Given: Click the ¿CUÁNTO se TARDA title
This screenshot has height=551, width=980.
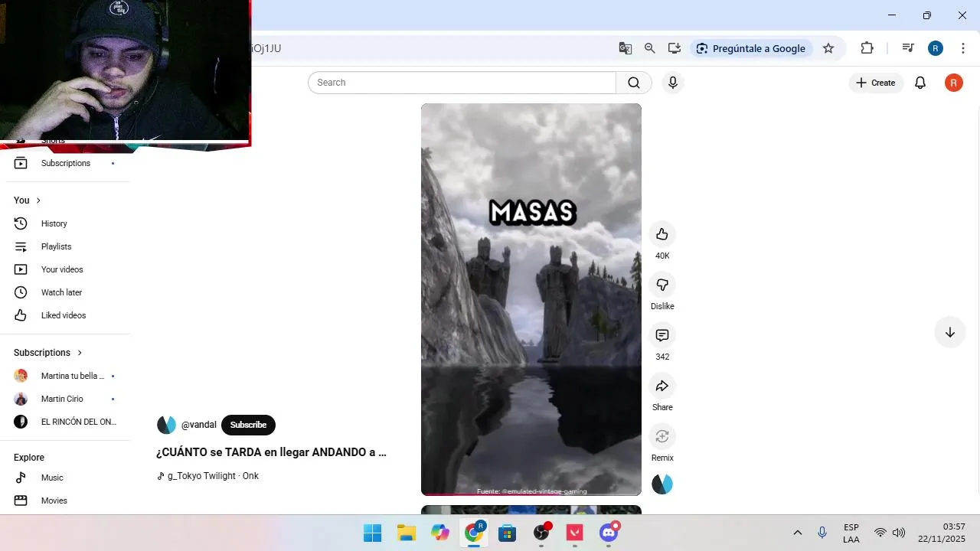Looking at the screenshot, I should click(271, 452).
